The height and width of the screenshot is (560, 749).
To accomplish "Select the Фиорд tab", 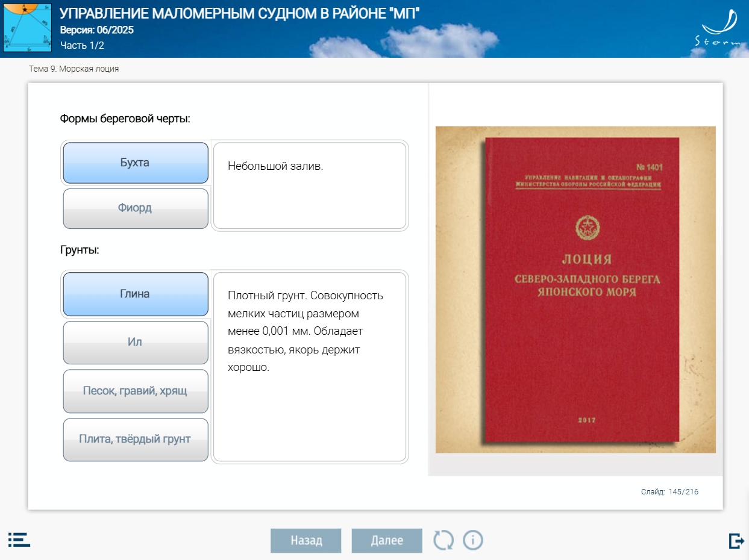I will point(136,208).
